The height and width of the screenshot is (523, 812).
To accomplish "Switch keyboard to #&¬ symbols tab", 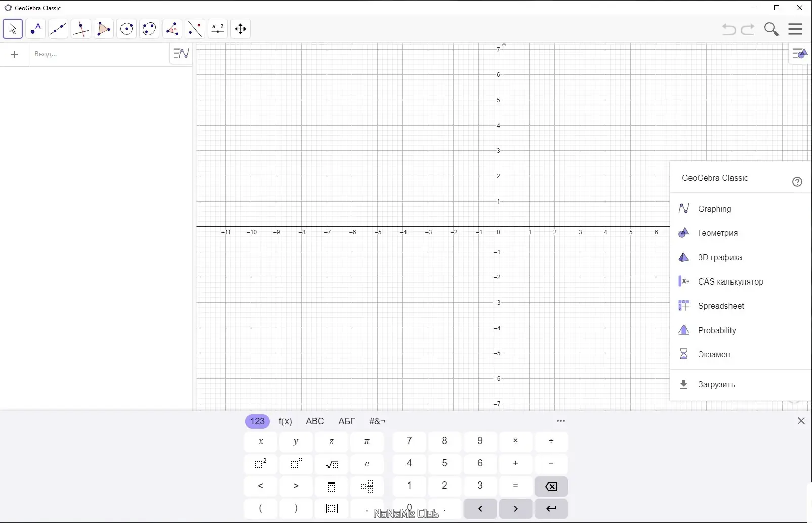I will click(x=377, y=421).
